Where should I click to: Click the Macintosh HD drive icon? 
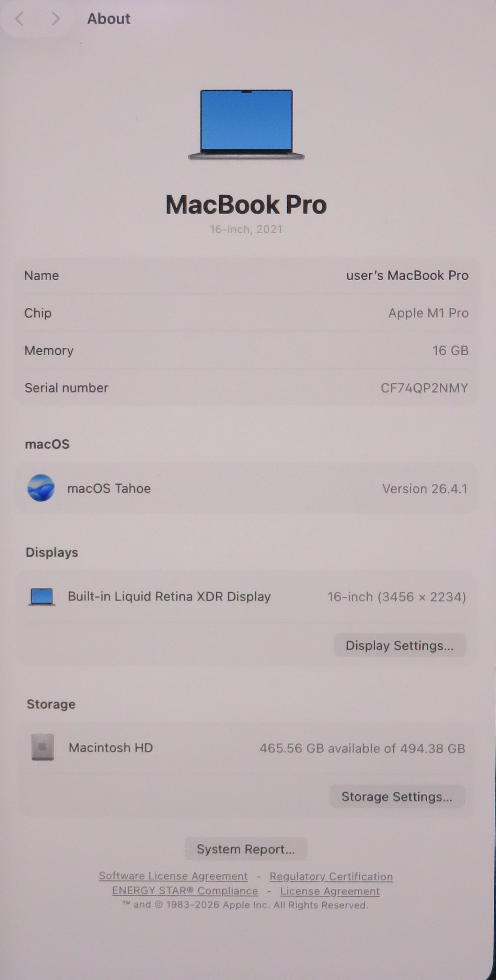[42, 747]
